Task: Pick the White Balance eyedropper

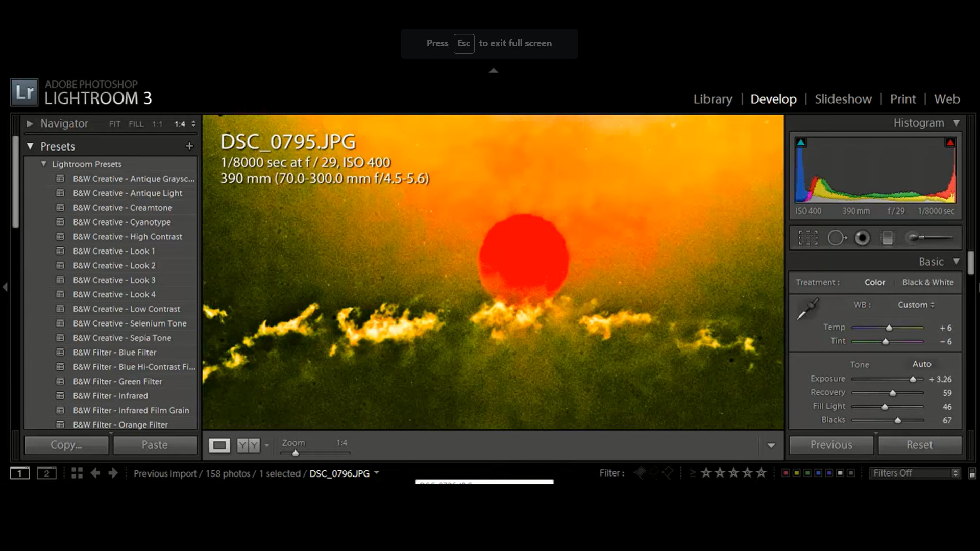Action: [808, 309]
